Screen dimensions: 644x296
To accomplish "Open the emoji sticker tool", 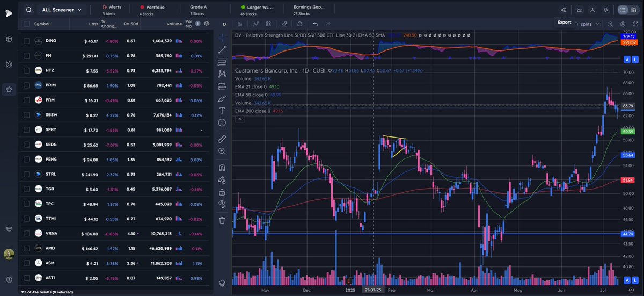I will coord(222,122).
